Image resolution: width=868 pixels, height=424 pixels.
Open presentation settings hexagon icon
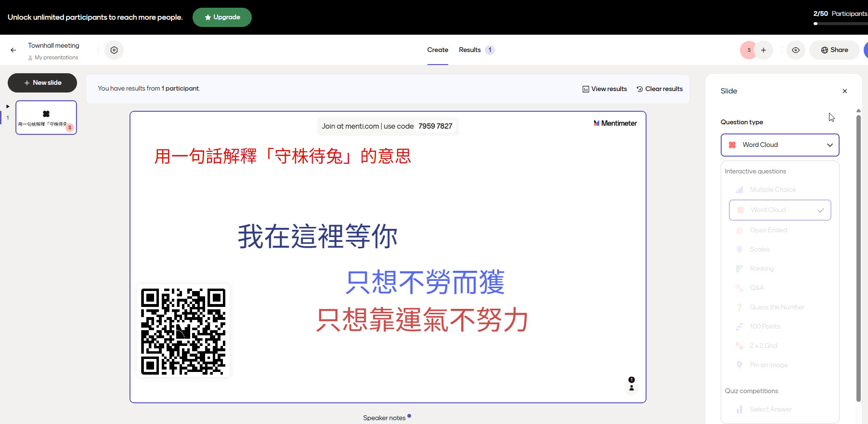pos(114,50)
